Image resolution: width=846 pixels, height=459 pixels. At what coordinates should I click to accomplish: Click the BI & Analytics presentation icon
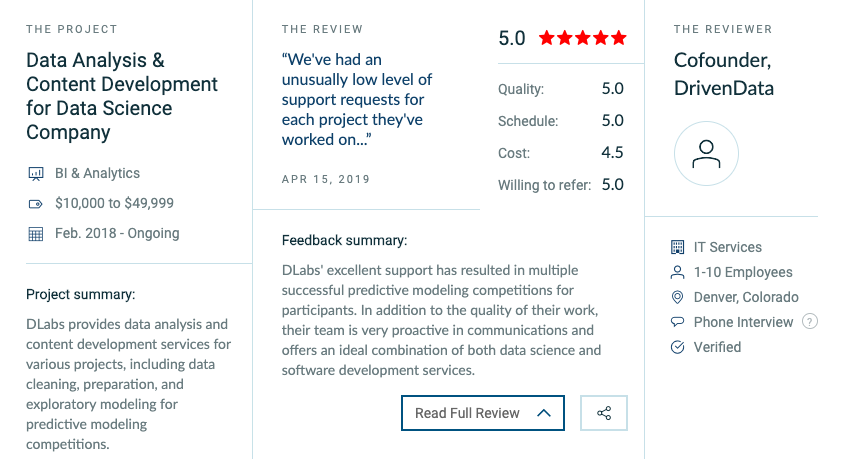pyautogui.click(x=36, y=174)
